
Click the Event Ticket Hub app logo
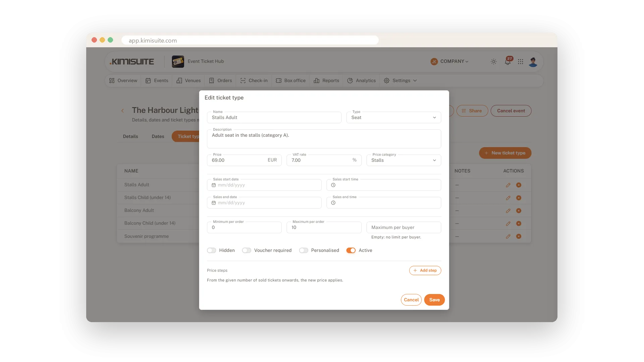tap(178, 61)
